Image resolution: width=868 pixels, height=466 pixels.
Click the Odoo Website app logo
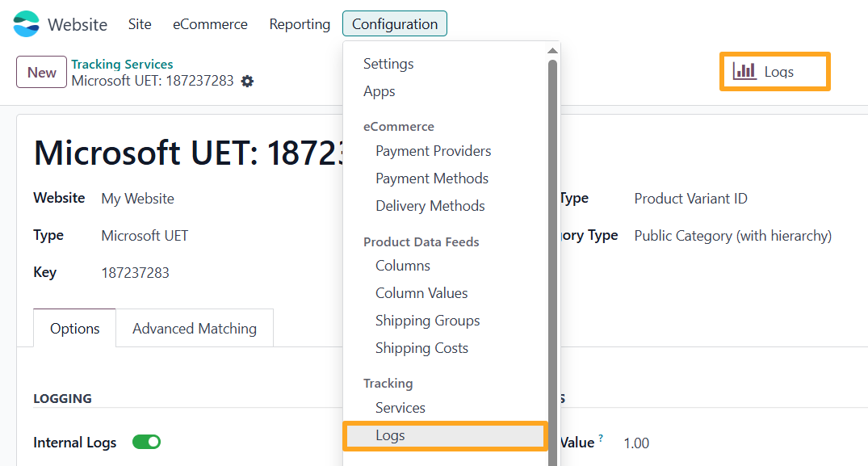[x=26, y=24]
